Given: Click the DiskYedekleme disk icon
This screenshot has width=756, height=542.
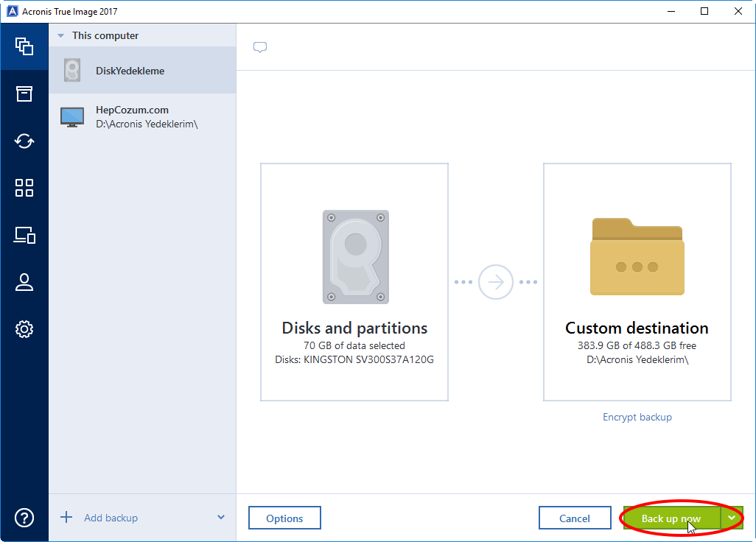Looking at the screenshot, I should [72, 71].
